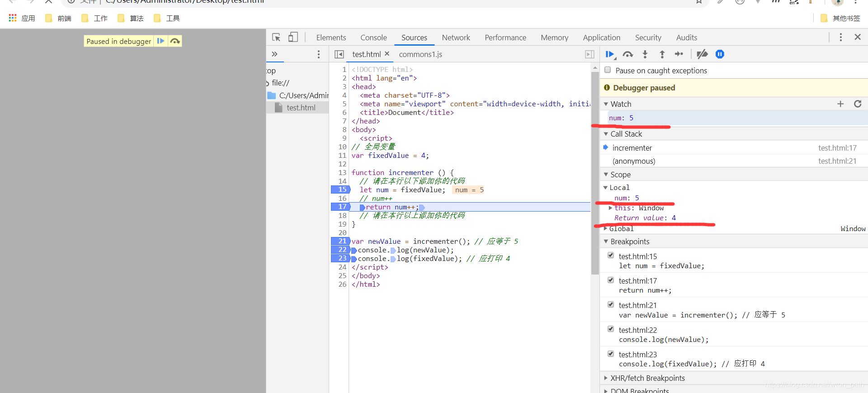Uncheck the test.html:17 breakpoint
The width and height of the screenshot is (868, 393).
tap(611, 280)
